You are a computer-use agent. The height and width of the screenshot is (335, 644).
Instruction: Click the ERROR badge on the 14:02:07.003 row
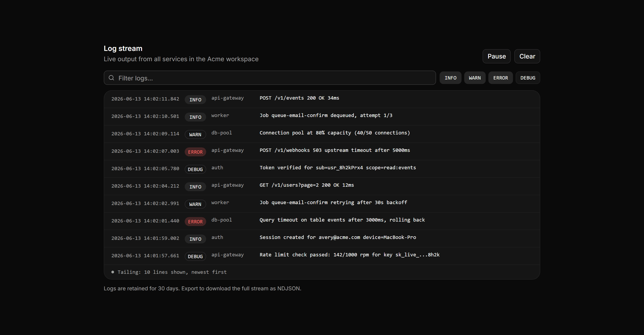point(195,152)
